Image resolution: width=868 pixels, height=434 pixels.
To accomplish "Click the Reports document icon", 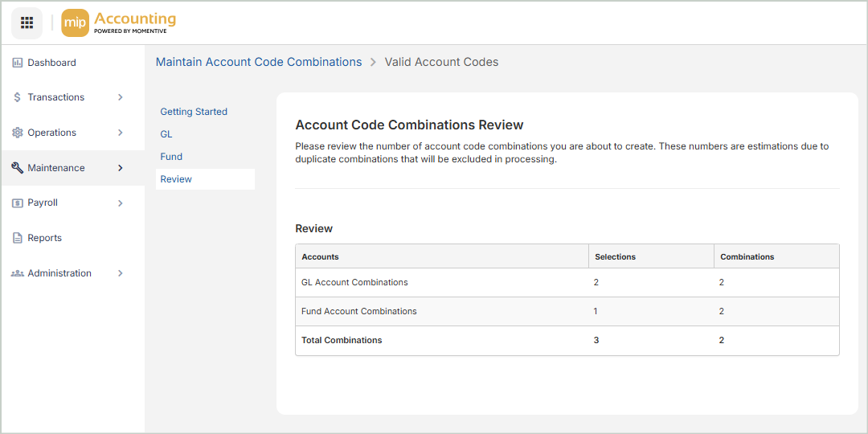I will click(18, 238).
